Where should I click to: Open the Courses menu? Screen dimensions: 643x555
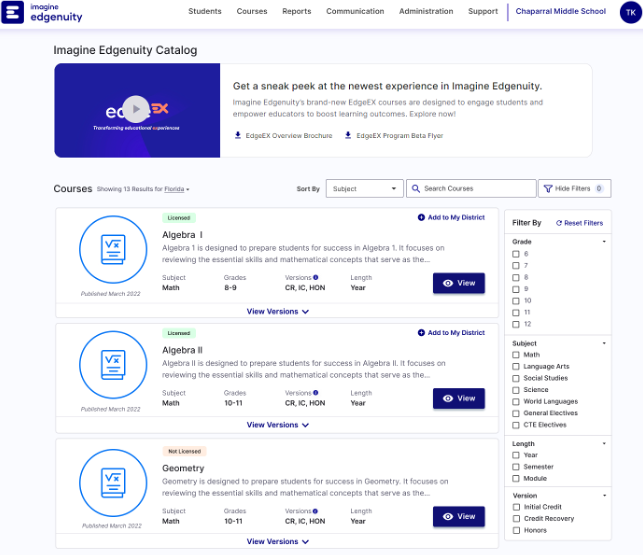[252, 12]
